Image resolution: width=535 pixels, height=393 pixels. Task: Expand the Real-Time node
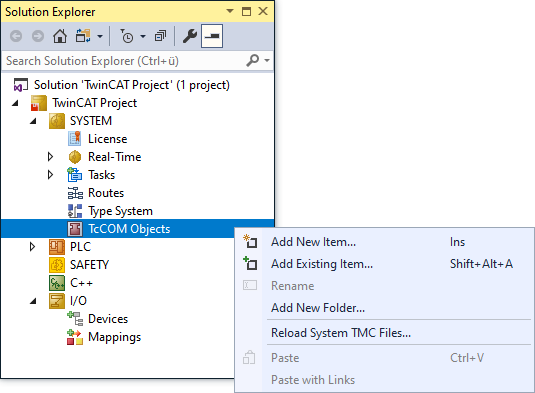point(50,157)
